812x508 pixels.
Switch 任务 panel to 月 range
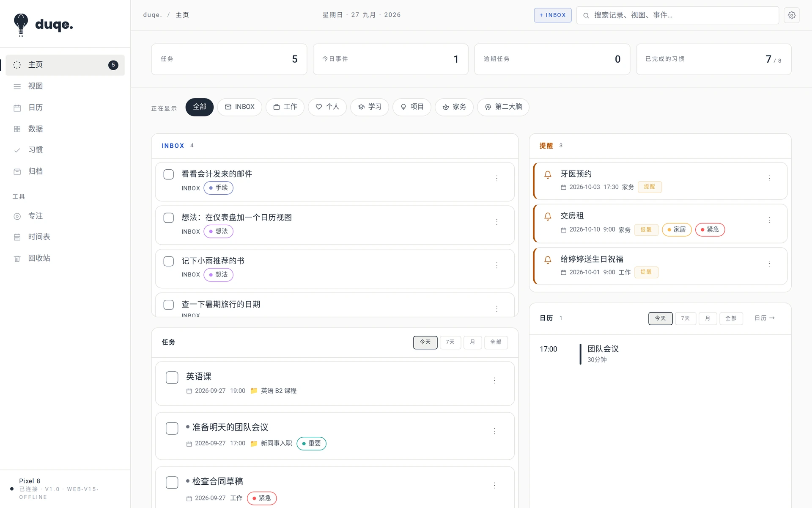[x=473, y=342]
